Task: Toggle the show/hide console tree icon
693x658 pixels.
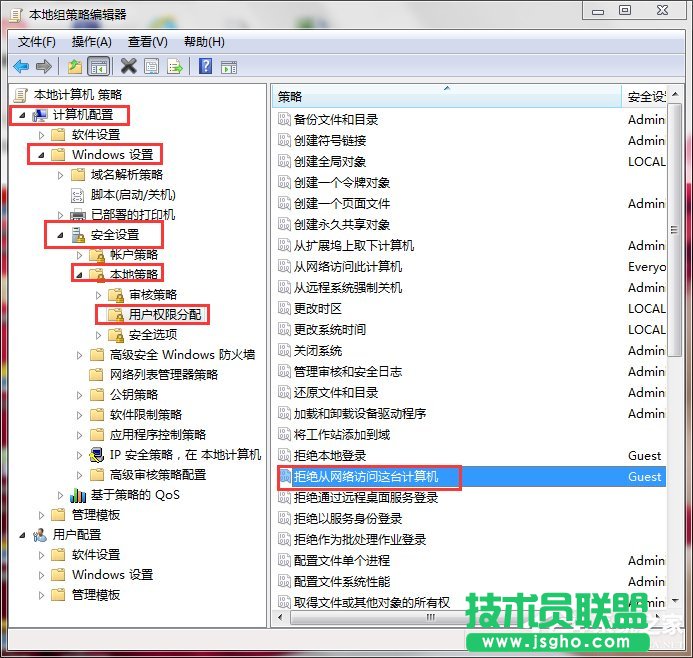Action: (x=98, y=67)
